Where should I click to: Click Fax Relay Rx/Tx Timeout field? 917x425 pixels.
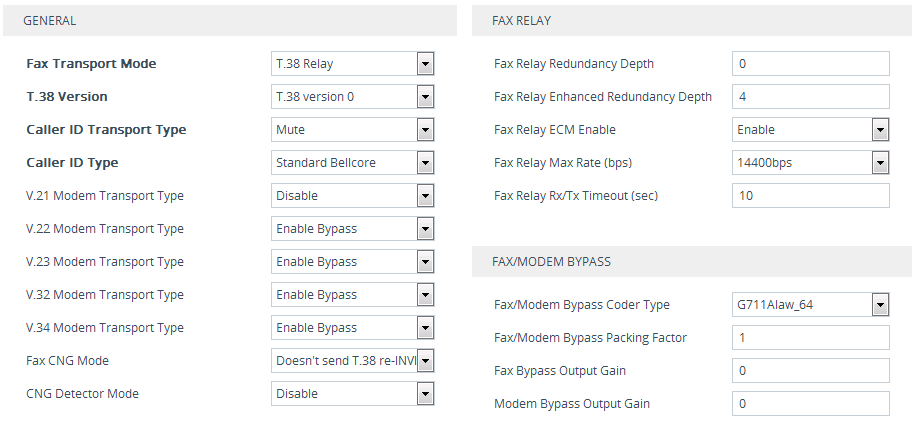click(x=810, y=196)
